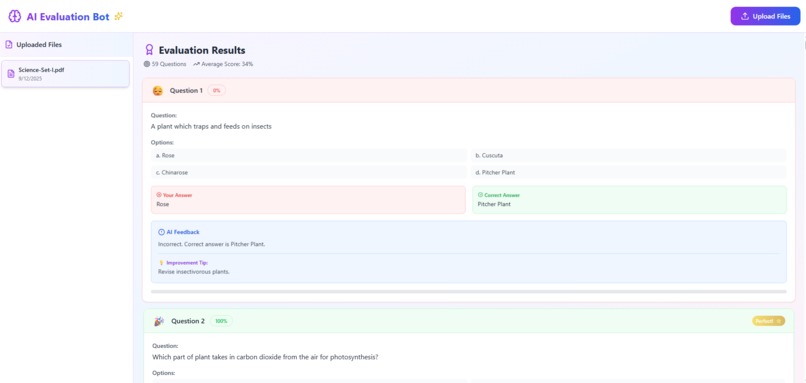Viewport: 806px width, 383px height.
Task: Select option a. Rose
Action: [308, 155]
